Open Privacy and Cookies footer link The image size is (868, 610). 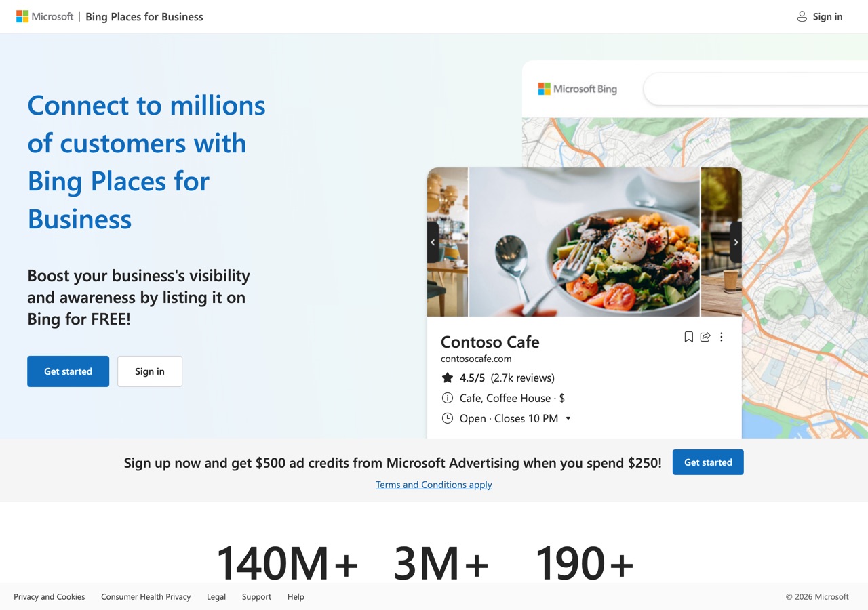50,596
